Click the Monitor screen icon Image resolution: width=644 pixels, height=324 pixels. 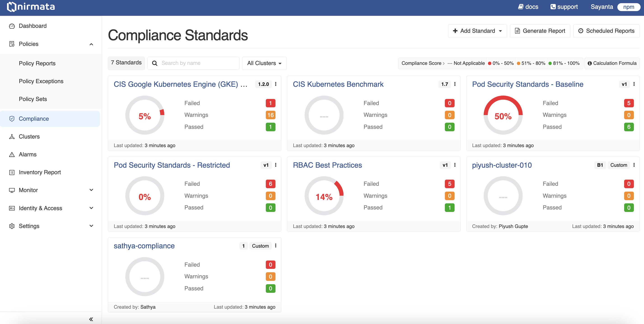click(12, 190)
